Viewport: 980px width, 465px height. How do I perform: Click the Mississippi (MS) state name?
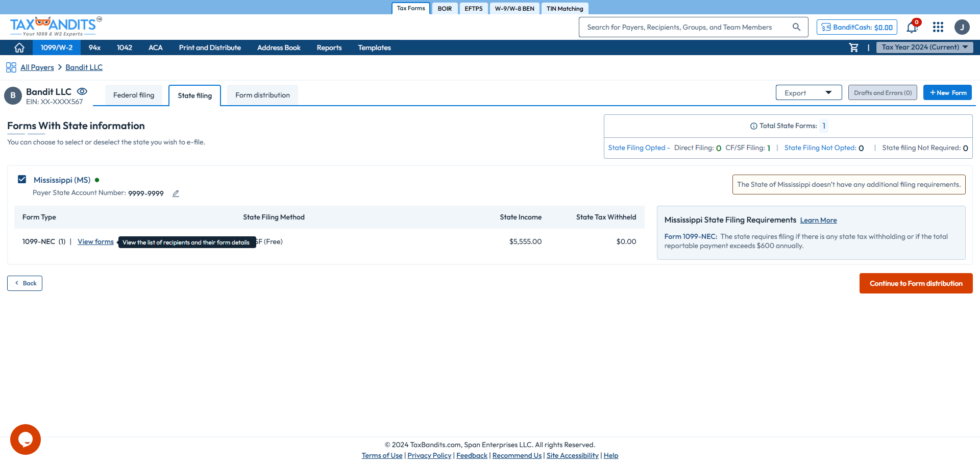(62, 180)
